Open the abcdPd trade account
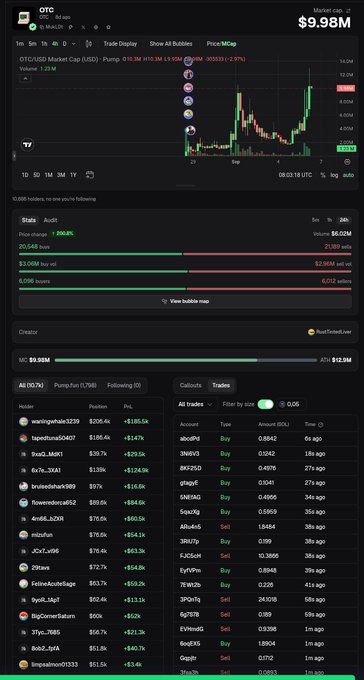The image size is (364, 680). [x=190, y=438]
